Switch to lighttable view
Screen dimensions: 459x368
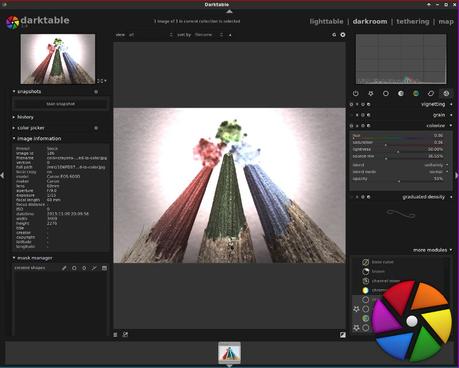pos(326,22)
